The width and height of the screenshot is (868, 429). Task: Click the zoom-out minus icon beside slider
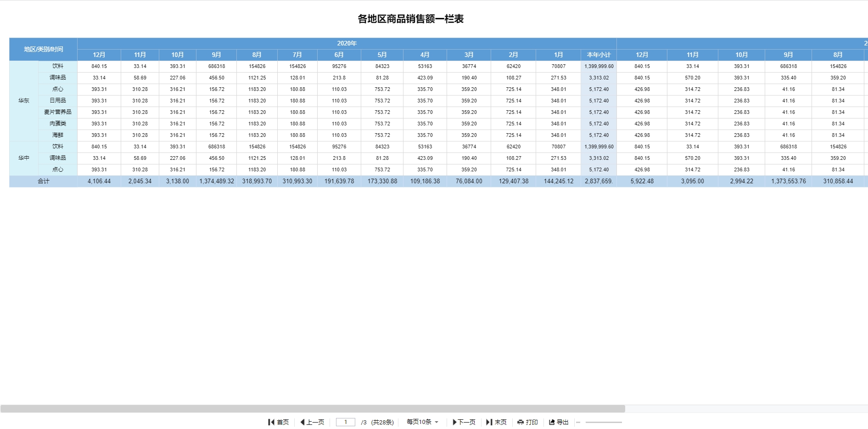click(x=578, y=422)
